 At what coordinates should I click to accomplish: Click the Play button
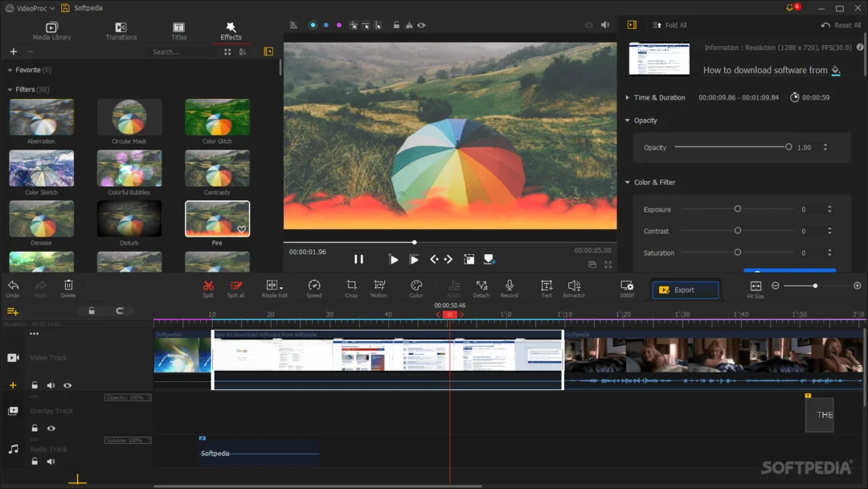point(394,259)
